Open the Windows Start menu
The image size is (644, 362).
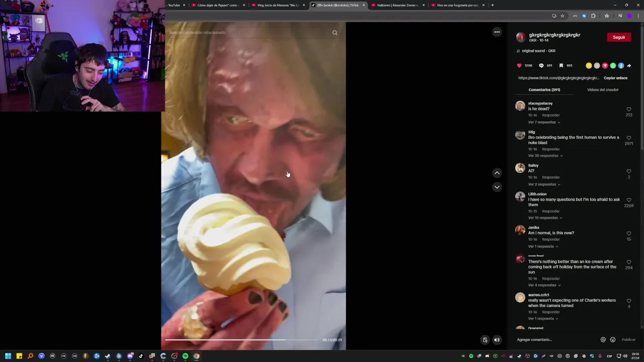pos(8,356)
